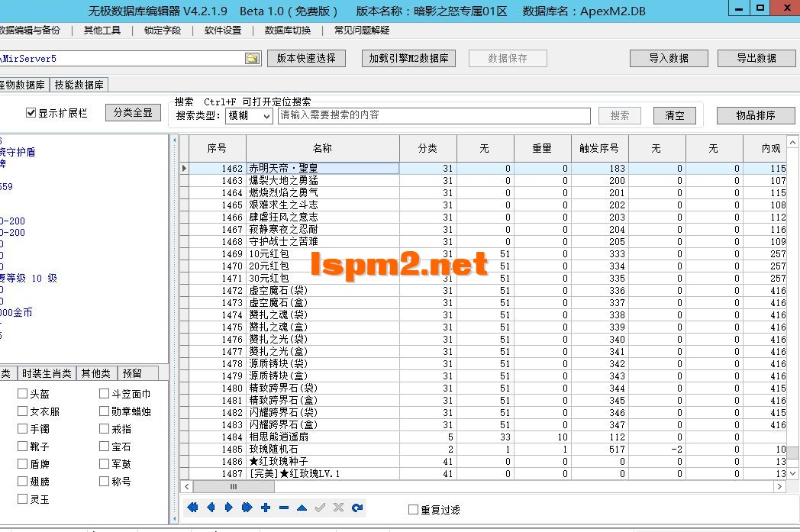
Task: Select the 守护战士之苦难 name cell
Action: 322,241
